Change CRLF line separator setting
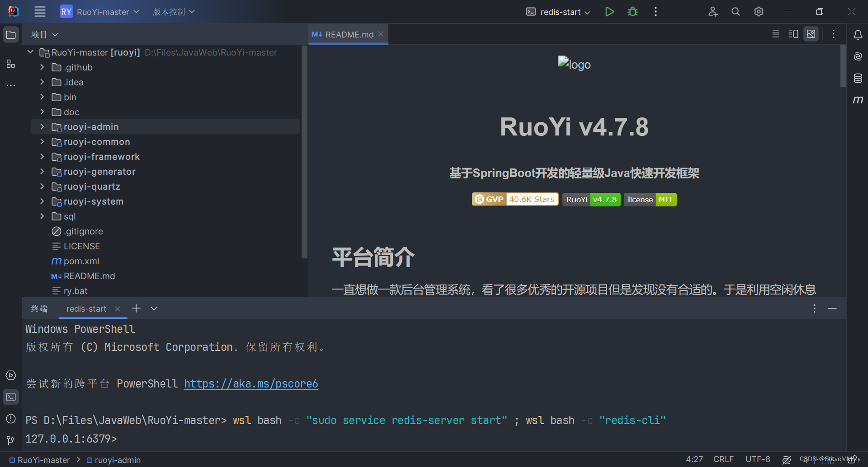This screenshot has width=868, height=467. (x=723, y=459)
